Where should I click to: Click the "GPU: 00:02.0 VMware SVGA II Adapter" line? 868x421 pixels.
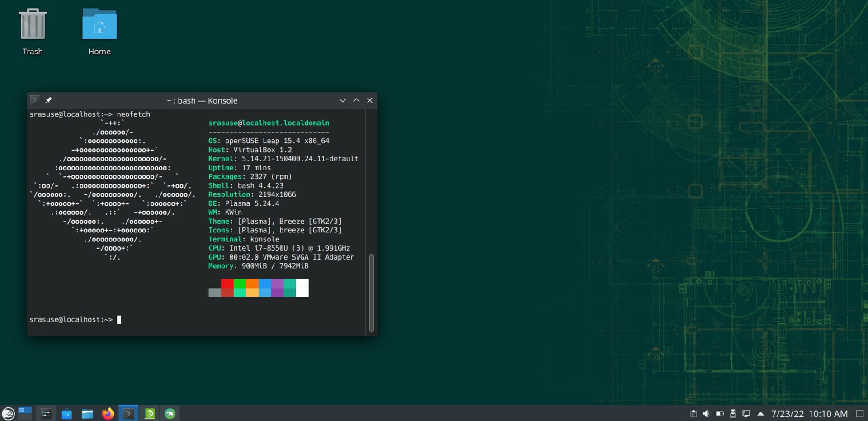click(281, 257)
